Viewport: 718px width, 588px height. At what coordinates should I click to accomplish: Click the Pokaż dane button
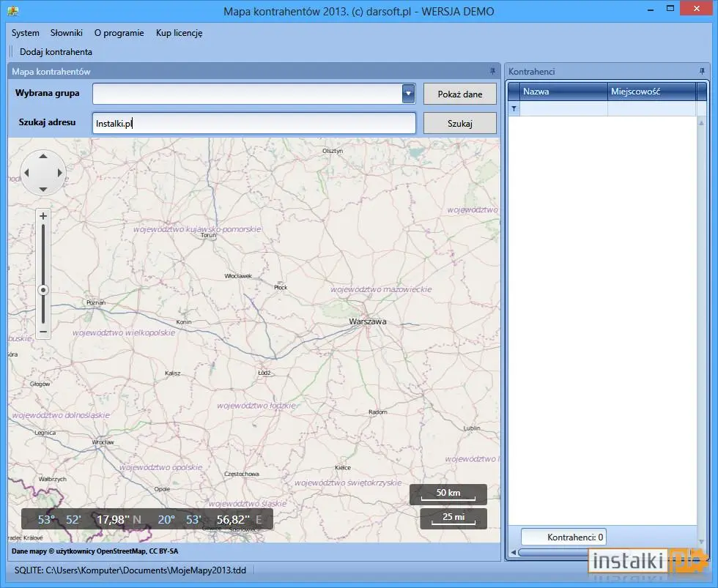pyautogui.click(x=460, y=94)
